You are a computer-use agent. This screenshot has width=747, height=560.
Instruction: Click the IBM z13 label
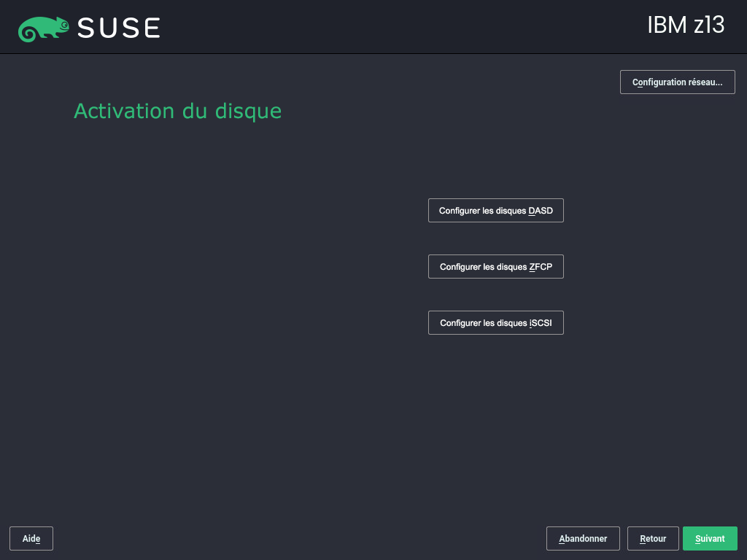point(686,25)
